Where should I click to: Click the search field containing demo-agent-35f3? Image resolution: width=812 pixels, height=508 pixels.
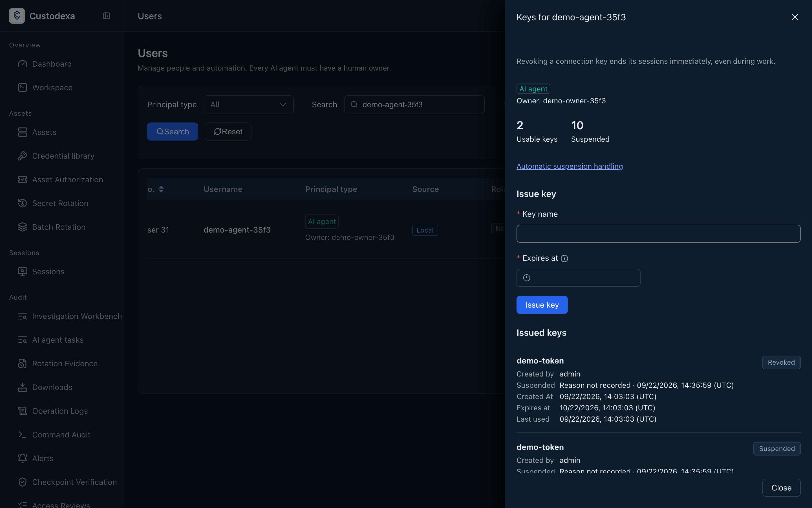pyautogui.click(x=414, y=104)
